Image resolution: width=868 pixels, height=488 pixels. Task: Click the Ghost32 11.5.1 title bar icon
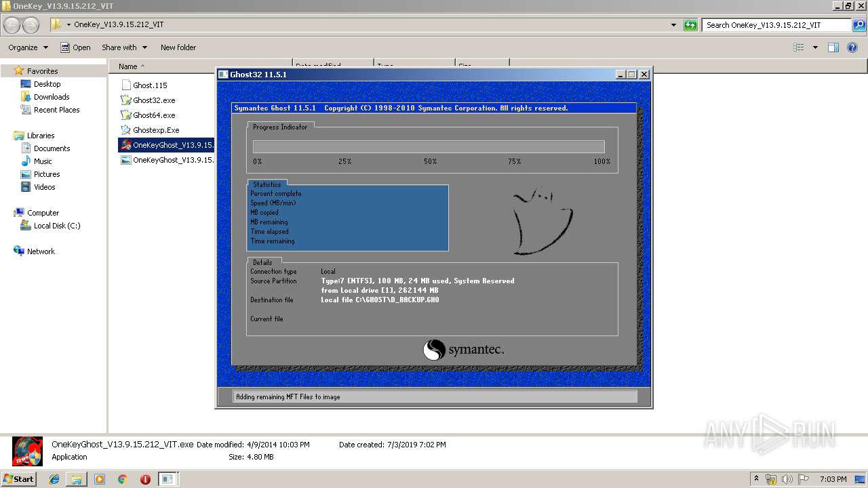[223, 75]
